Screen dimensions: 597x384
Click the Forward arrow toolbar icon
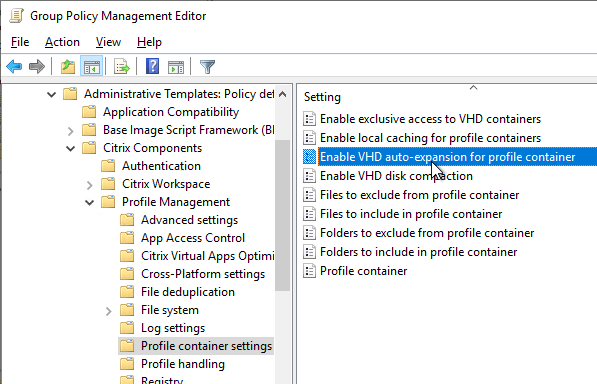pos(37,67)
